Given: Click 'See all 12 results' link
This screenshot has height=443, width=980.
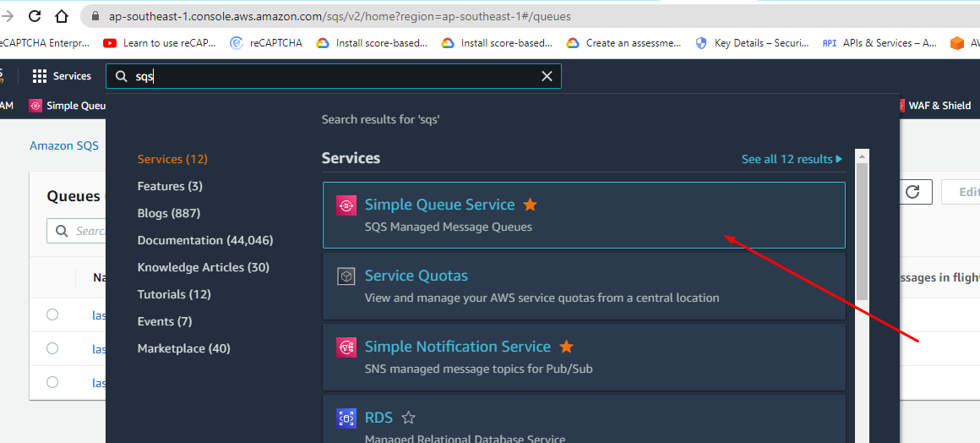Looking at the screenshot, I should (x=792, y=159).
